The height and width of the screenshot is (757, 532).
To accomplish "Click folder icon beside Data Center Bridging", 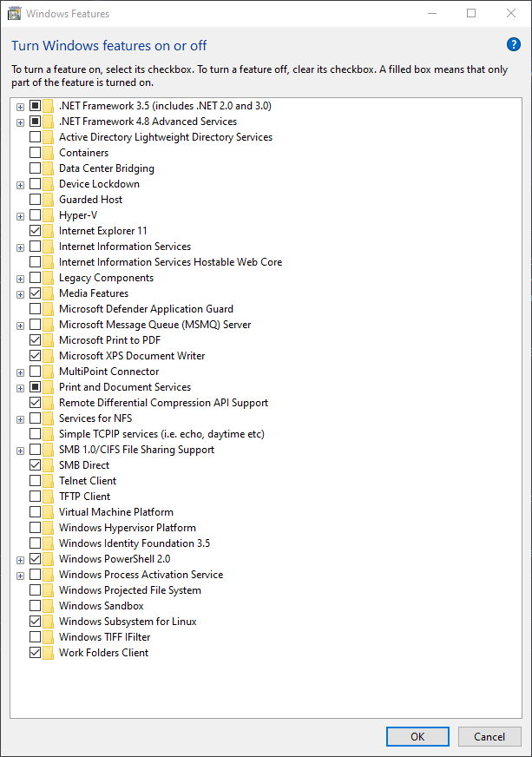I will [48, 168].
